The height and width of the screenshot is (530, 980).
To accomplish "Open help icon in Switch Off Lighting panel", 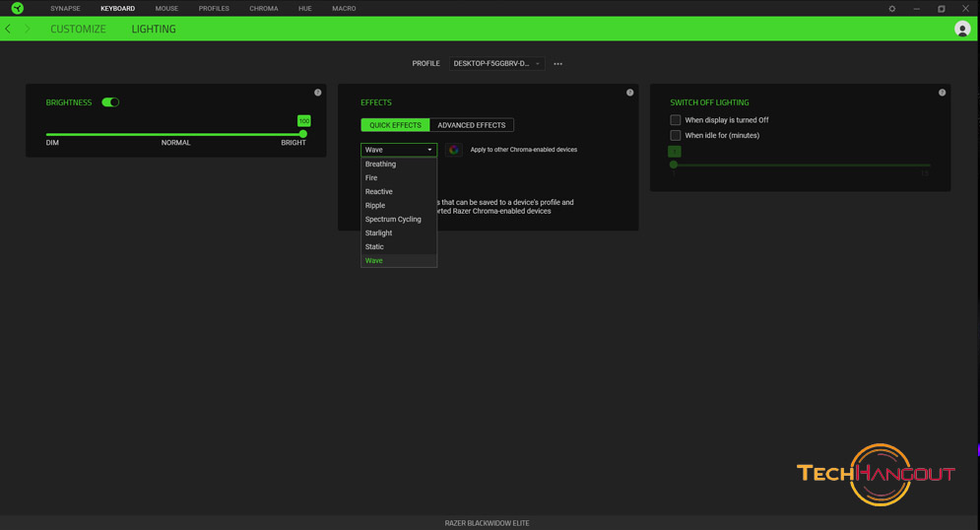I will pyautogui.click(x=942, y=93).
